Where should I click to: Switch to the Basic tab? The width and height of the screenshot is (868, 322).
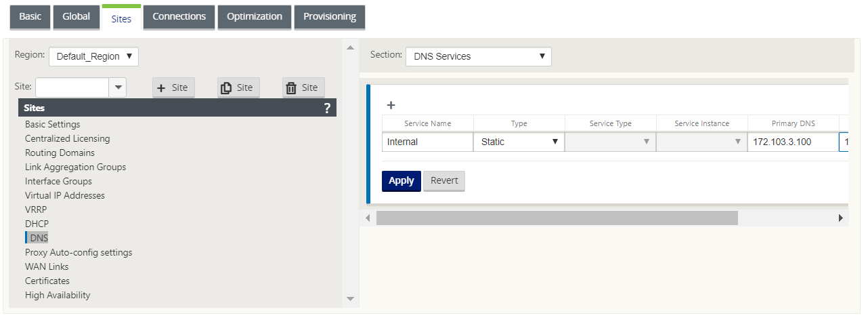point(30,17)
